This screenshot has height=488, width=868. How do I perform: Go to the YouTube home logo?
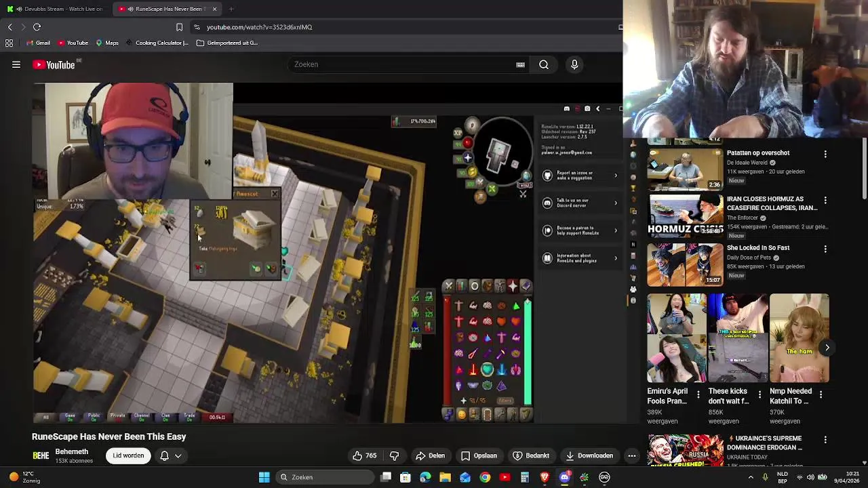pos(54,65)
